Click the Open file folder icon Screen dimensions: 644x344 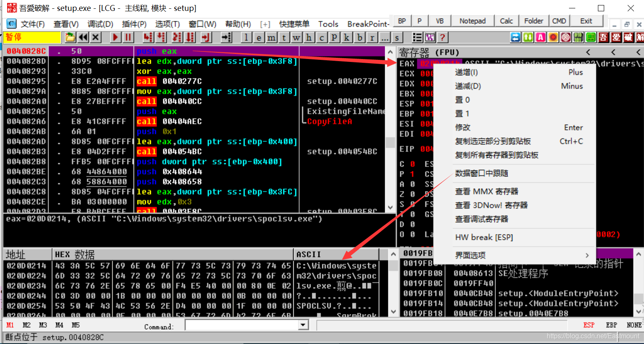(70, 37)
